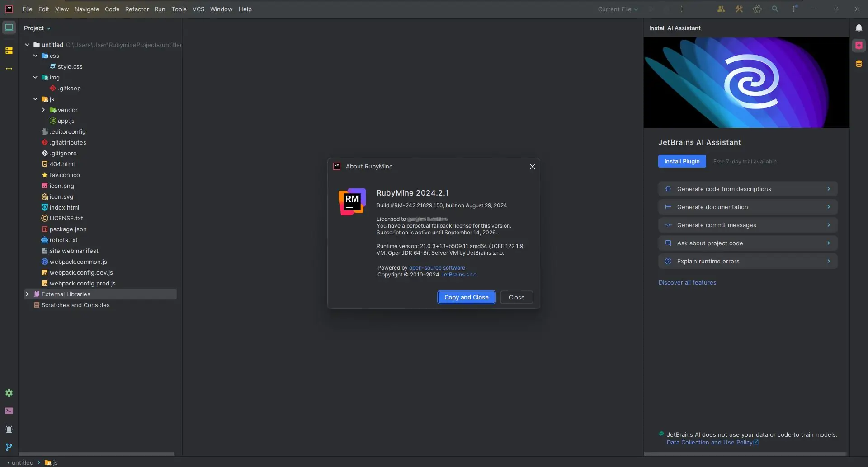The height and width of the screenshot is (467, 868).
Task: Open run toolbar more actions dots
Action: pyautogui.click(x=682, y=9)
